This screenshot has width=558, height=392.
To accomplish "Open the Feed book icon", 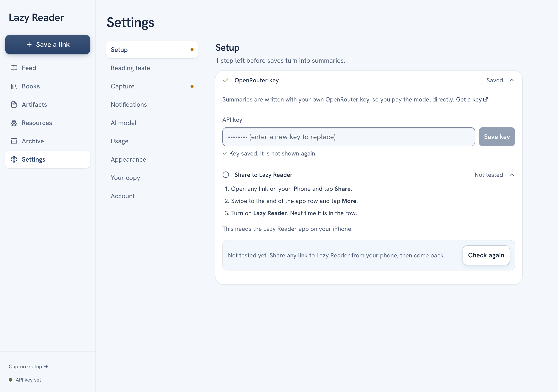I will tap(14, 68).
